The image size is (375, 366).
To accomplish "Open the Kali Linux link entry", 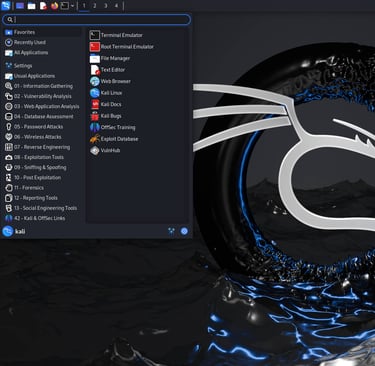I will click(x=137, y=93).
